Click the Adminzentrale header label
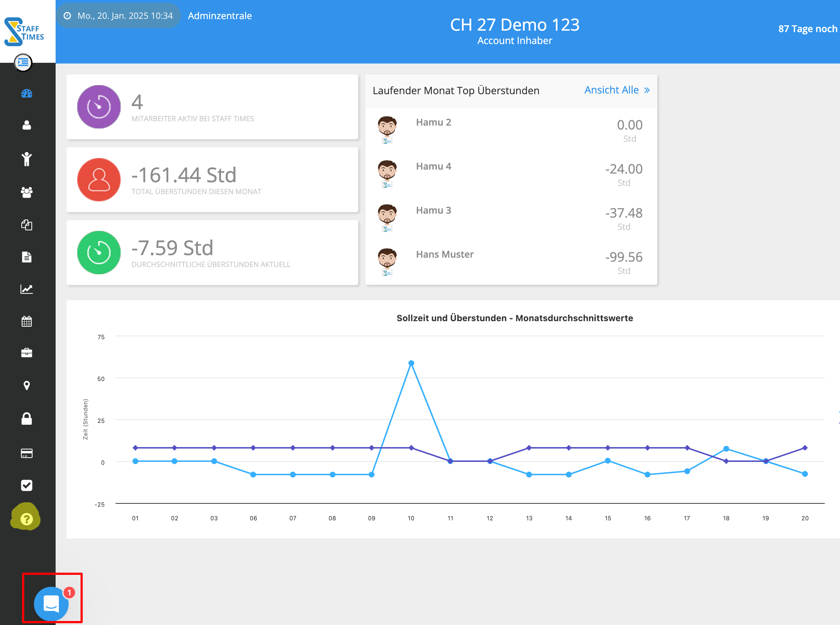The image size is (840, 625). tap(220, 16)
